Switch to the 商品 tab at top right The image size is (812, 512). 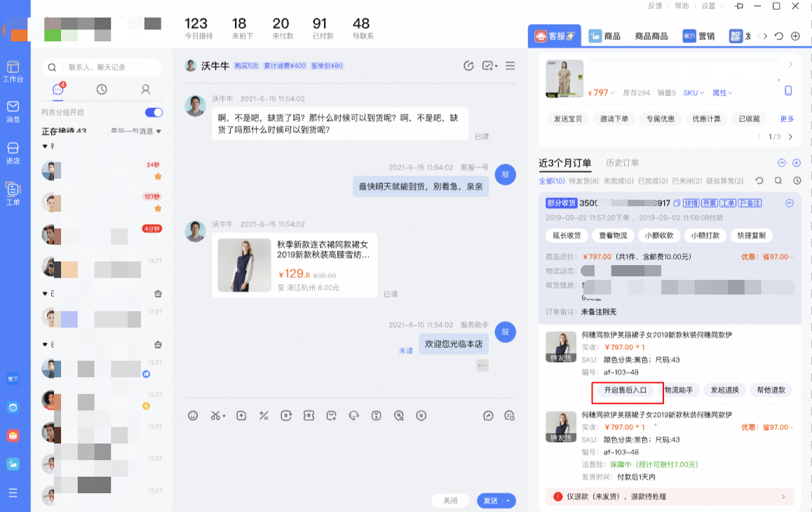[605, 35]
